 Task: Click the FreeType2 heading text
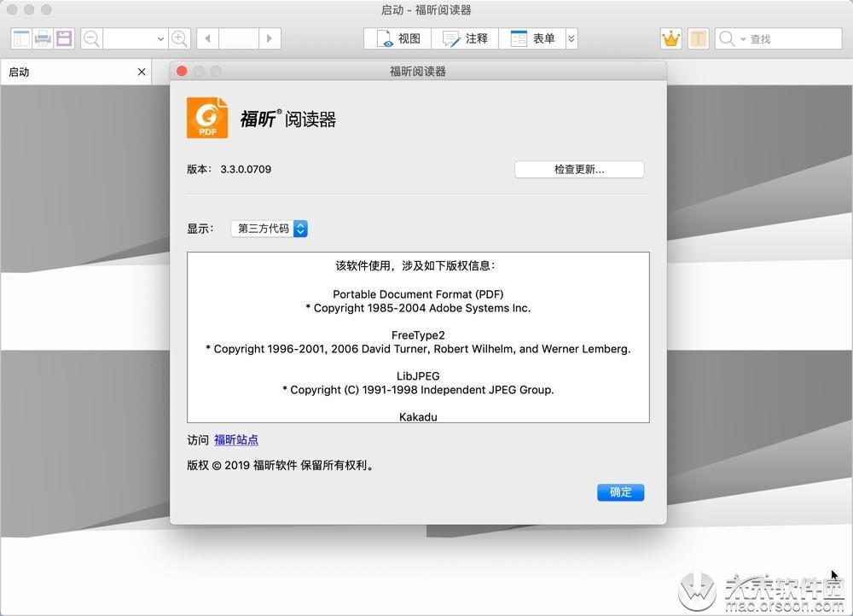tap(418, 335)
